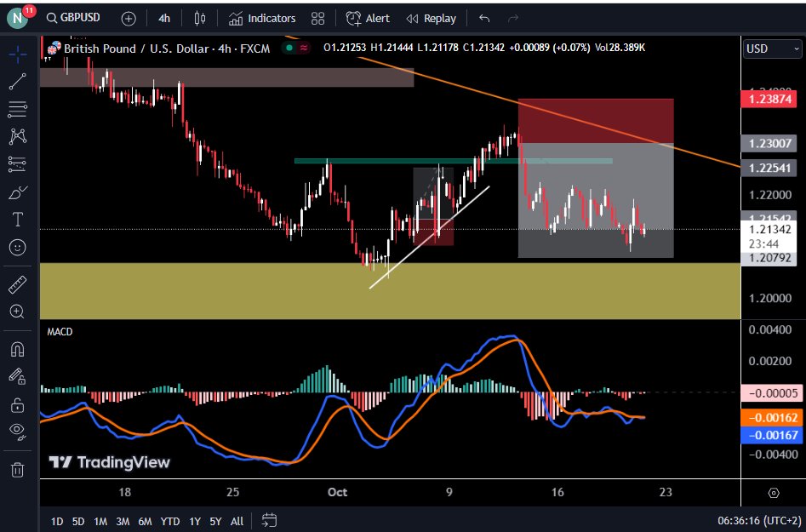Open USD currency dropdown

pyautogui.click(x=773, y=49)
